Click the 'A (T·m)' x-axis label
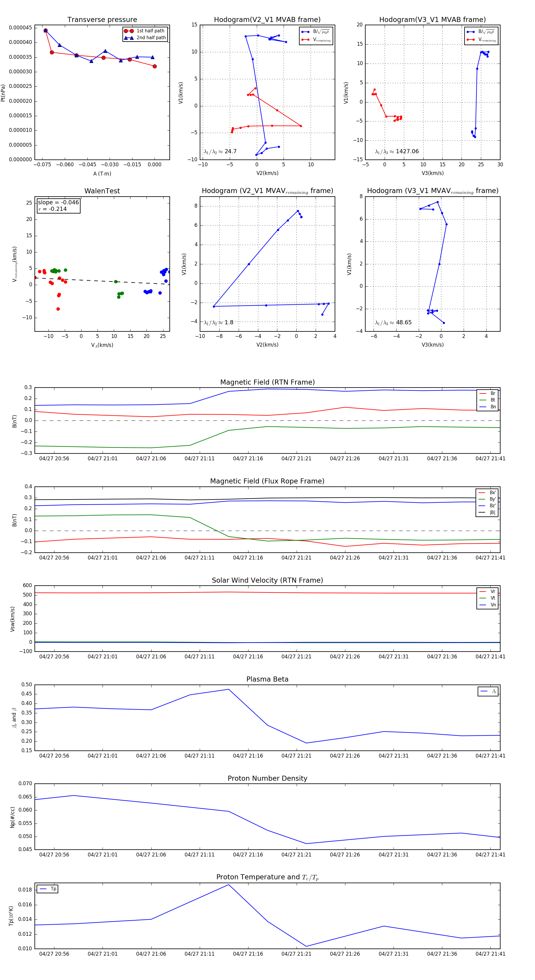Screen dimensions: 535x980 (x=102, y=173)
